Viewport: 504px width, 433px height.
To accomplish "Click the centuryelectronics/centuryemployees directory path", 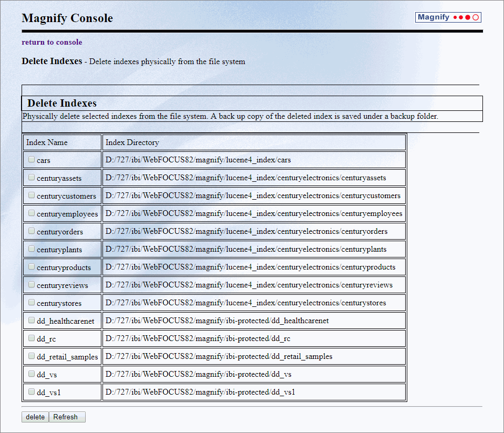I will point(254,213).
